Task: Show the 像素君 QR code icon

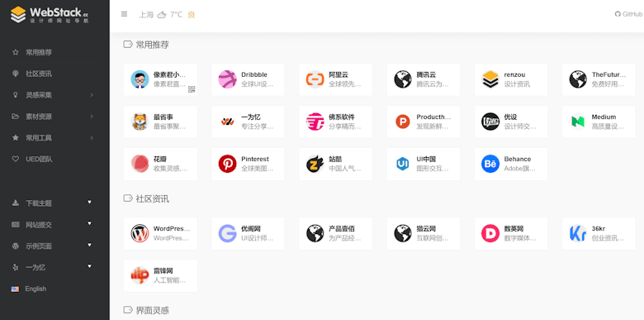Action: coord(192,89)
